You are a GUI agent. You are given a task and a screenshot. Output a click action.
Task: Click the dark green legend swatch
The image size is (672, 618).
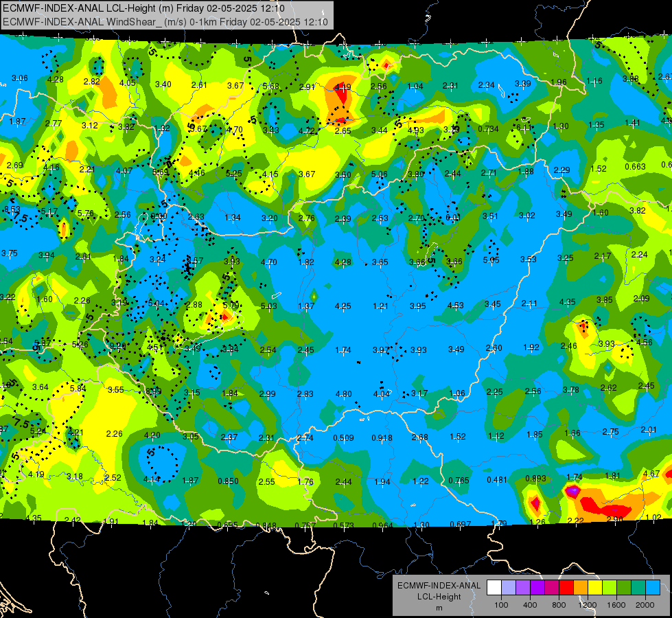624,587
